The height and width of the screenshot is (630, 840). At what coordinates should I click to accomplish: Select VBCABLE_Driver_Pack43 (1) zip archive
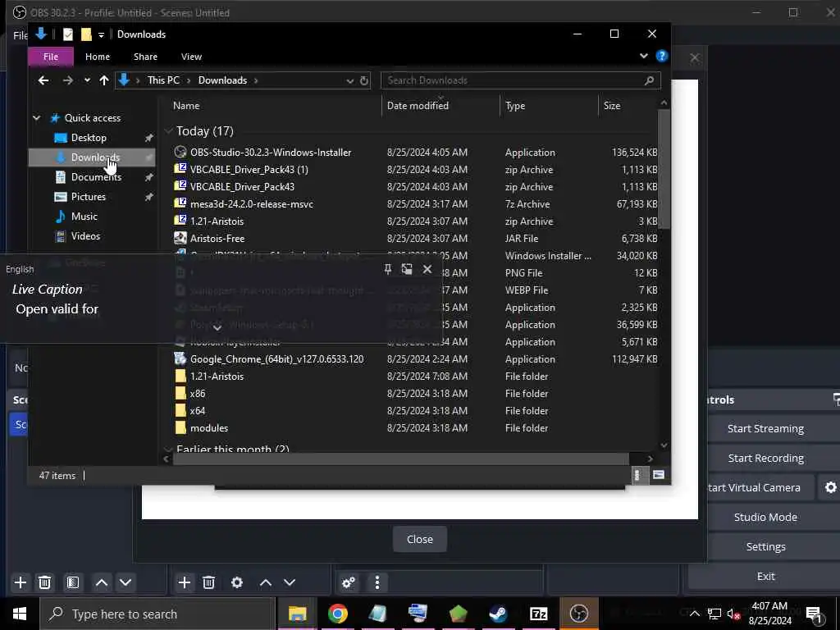[x=249, y=169]
